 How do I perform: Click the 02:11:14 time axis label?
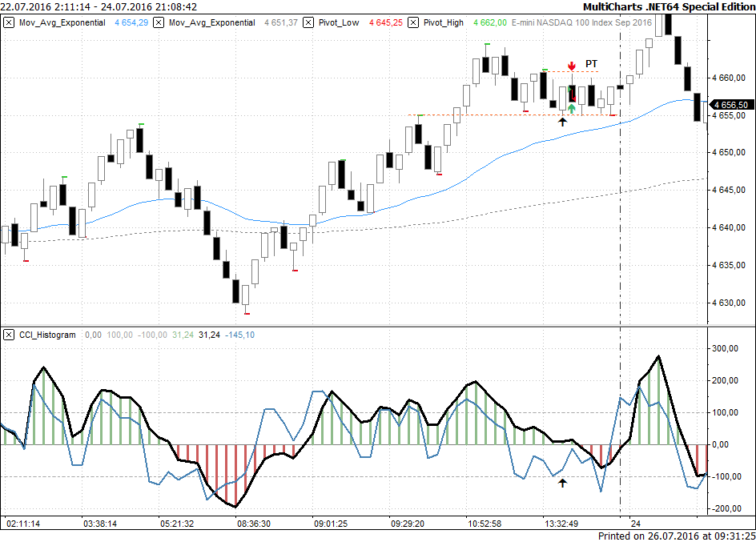pos(23,524)
